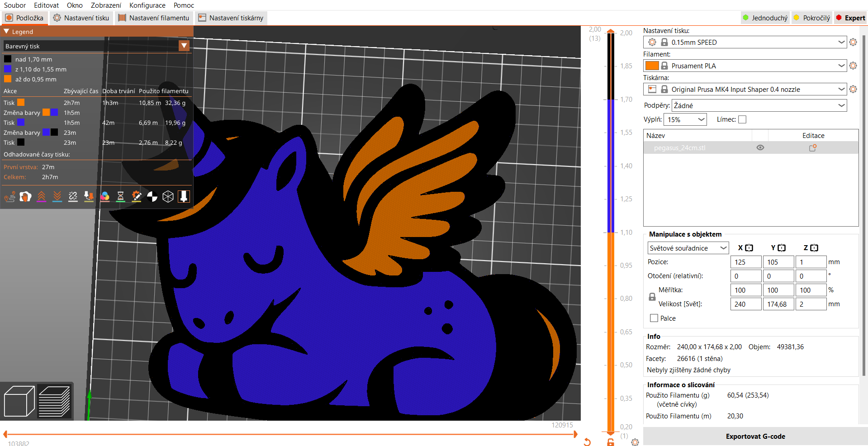868x446 pixels.
Task: Toggle tool changes visibility icon
Action: click(89, 196)
